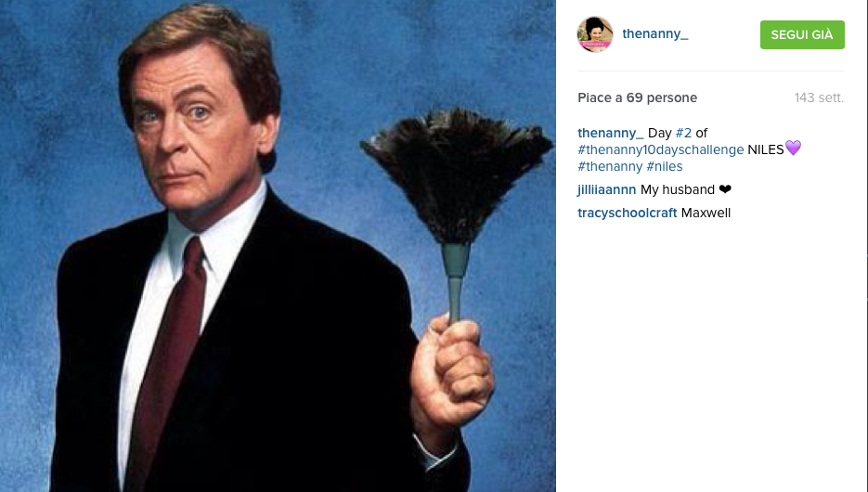
Task: Toggle the green SEGUI GIÀ follow button
Action: 802,35
